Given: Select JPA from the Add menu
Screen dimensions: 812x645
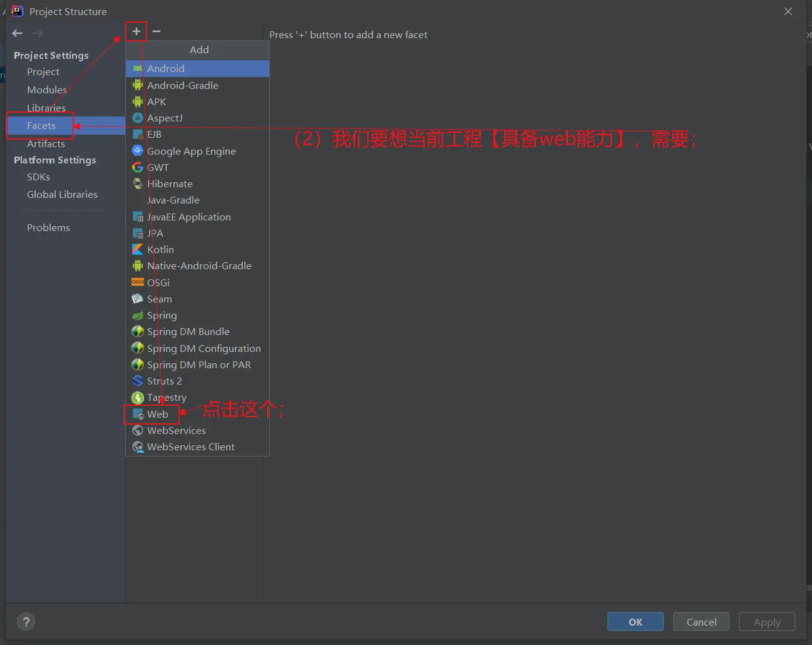Looking at the screenshot, I should tap(198, 233).
